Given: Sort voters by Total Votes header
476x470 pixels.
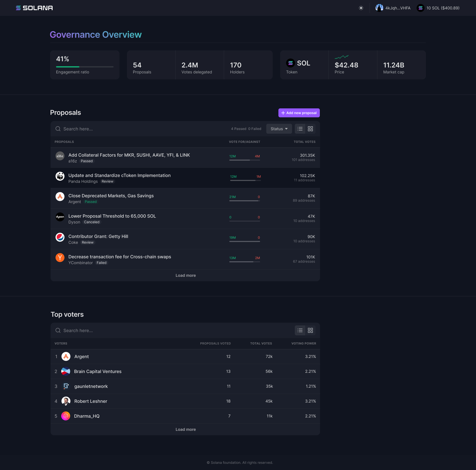Looking at the screenshot, I should (261, 344).
